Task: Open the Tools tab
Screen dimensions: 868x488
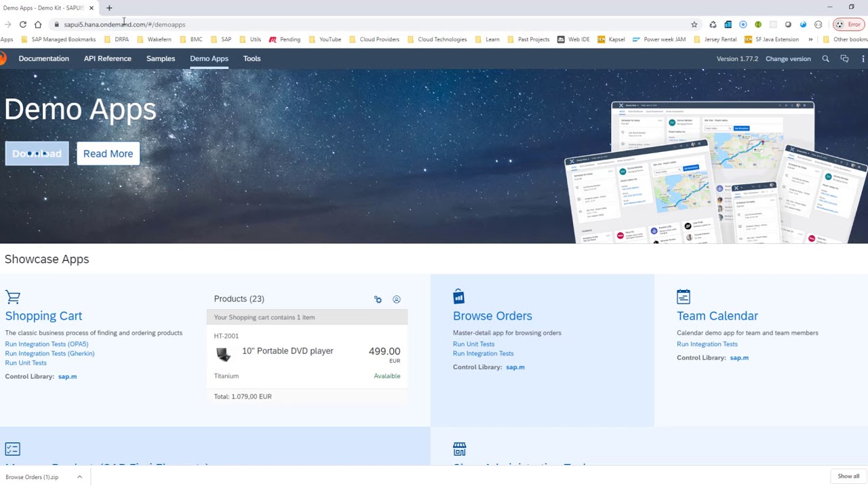Action: (252, 59)
